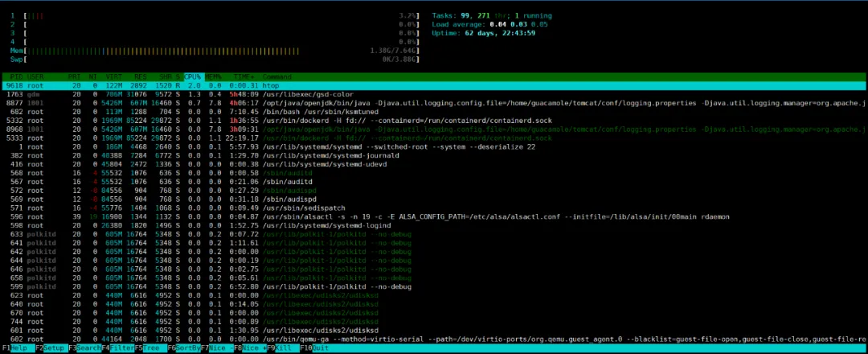Sort by the TIME+ column header

pos(244,77)
